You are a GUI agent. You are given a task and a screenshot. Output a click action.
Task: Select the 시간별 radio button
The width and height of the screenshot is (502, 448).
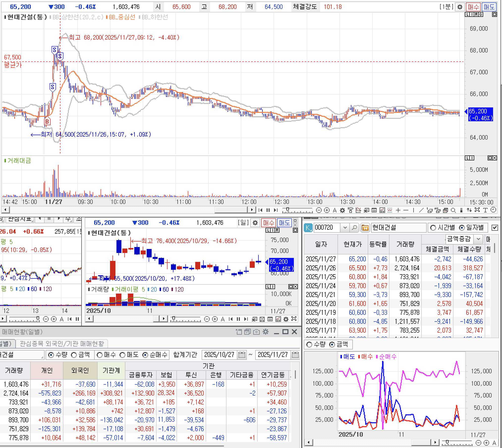pyautogui.click(x=433, y=227)
